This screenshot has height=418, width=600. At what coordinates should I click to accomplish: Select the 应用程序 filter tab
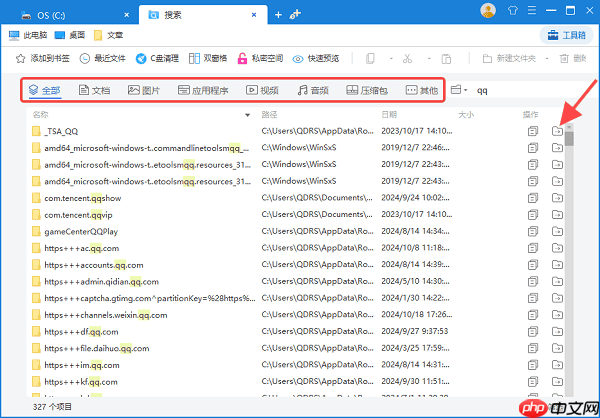pos(203,90)
